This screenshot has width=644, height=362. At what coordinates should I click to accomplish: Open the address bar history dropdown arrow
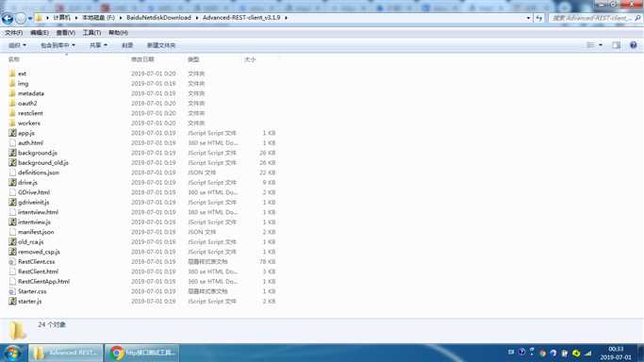click(529, 18)
